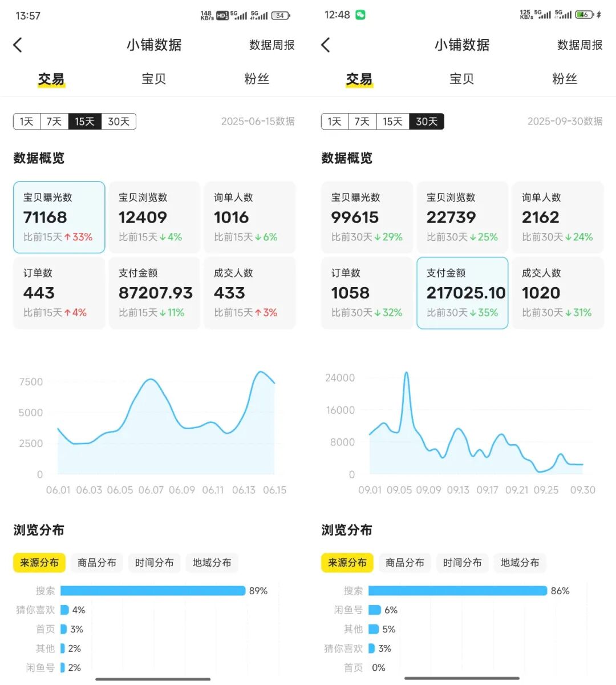The width and height of the screenshot is (616, 685).
Task: Tap the back arrow on the 12:48 screen
Action: pyautogui.click(x=326, y=45)
